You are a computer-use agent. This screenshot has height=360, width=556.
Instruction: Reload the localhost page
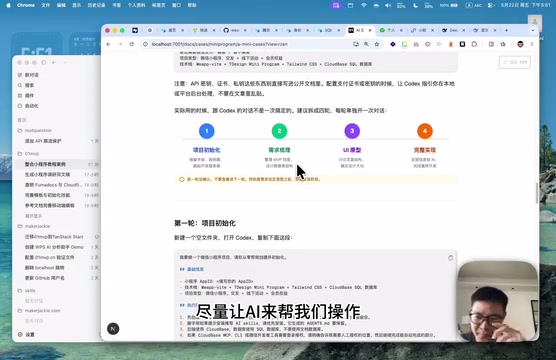point(132,44)
